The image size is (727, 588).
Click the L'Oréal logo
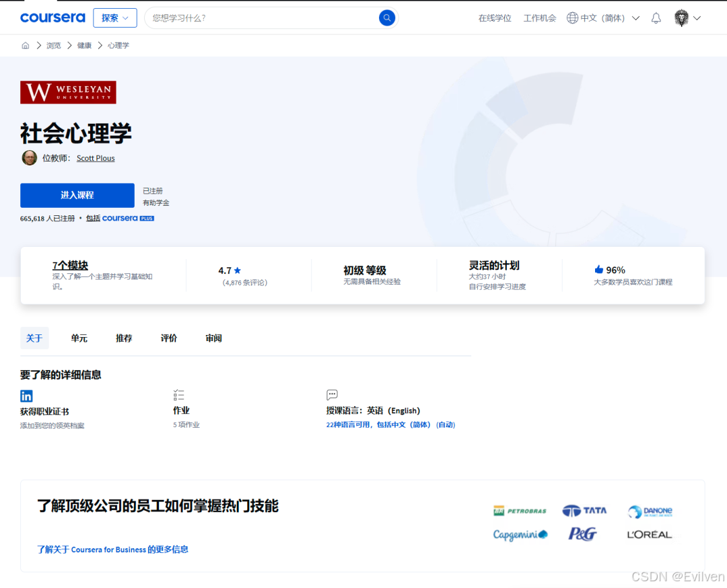point(649,535)
